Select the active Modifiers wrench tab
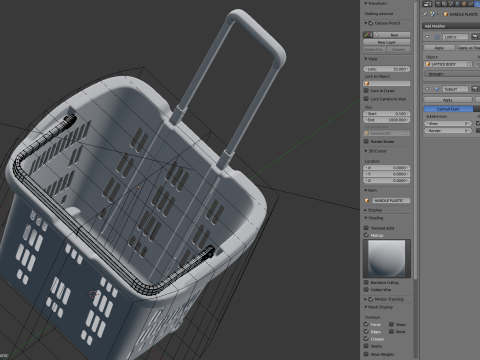The image size is (480, 360). (x=477, y=4)
